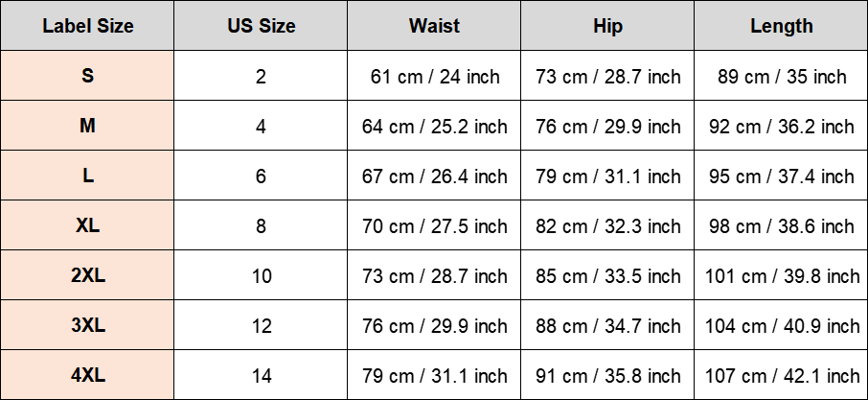The height and width of the screenshot is (400, 868).
Task: Select the L label size cell
Action: [87, 176]
